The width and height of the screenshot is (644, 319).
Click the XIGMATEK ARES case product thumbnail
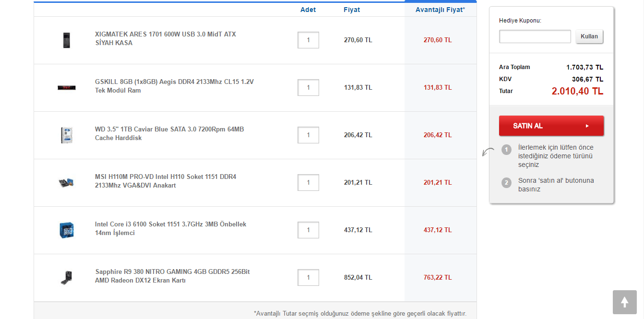tap(66, 40)
